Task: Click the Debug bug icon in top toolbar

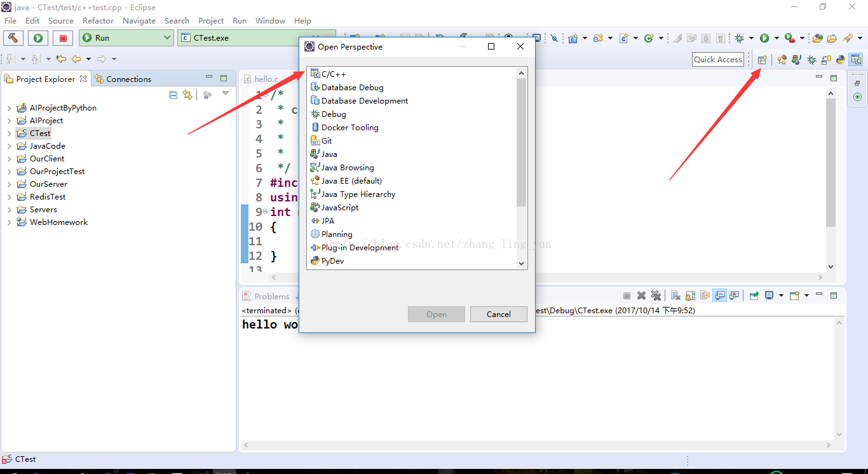Action: coord(739,38)
